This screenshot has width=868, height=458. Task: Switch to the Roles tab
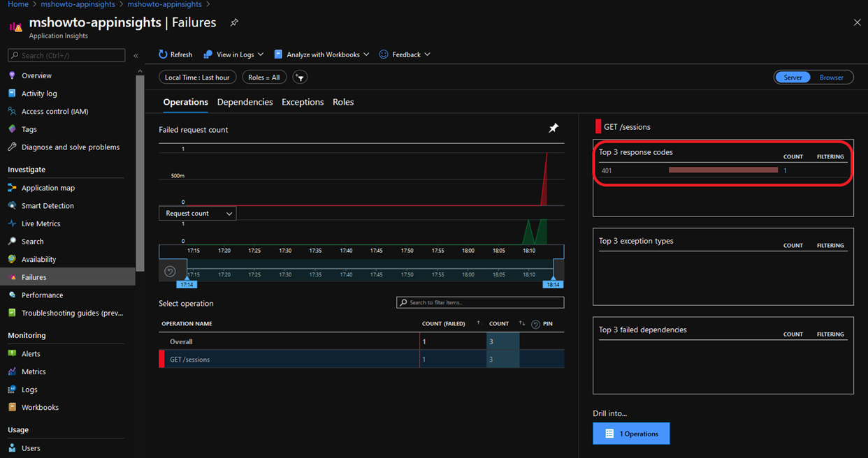(343, 102)
